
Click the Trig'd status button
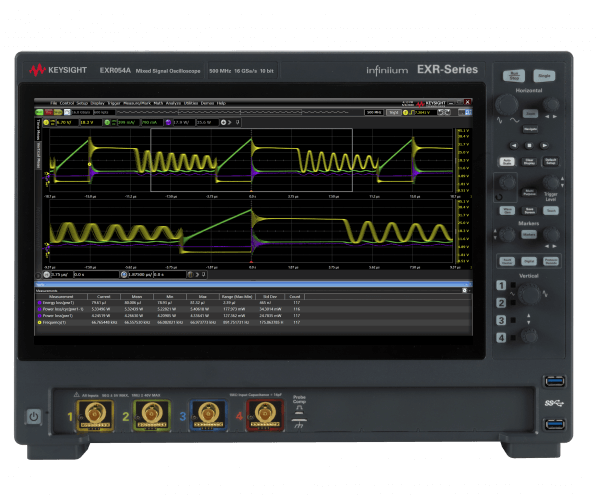(x=393, y=112)
